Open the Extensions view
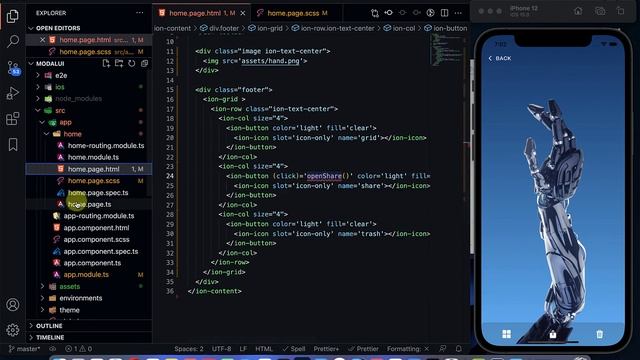Image resolution: width=640 pixels, height=360 pixels. point(13,119)
